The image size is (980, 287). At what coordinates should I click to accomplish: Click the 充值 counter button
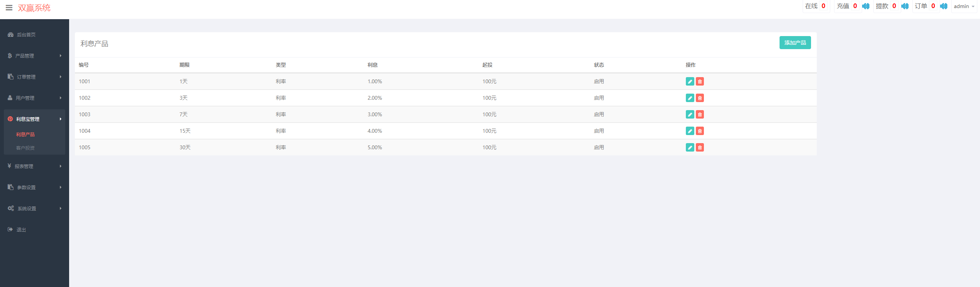848,6
